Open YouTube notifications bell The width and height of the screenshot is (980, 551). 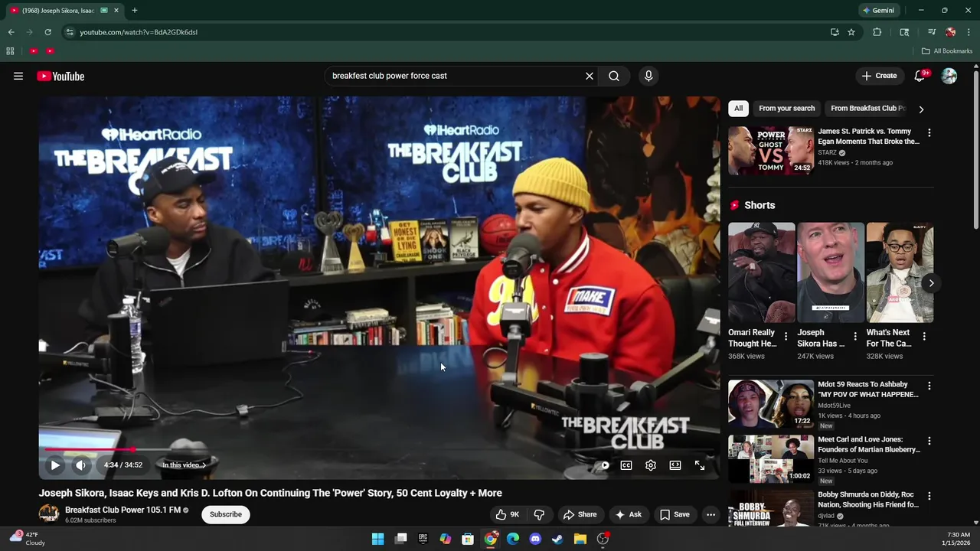coord(920,76)
